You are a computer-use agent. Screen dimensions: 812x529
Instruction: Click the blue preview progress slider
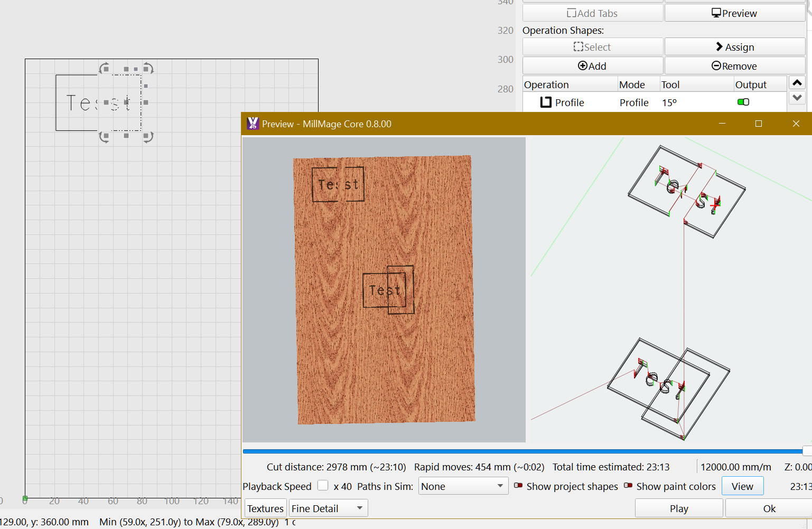coord(523,451)
